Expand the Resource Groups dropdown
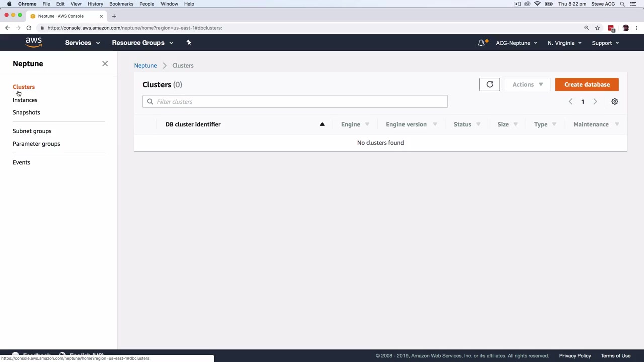This screenshot has width=644, height=362. [x=142, y=43]
